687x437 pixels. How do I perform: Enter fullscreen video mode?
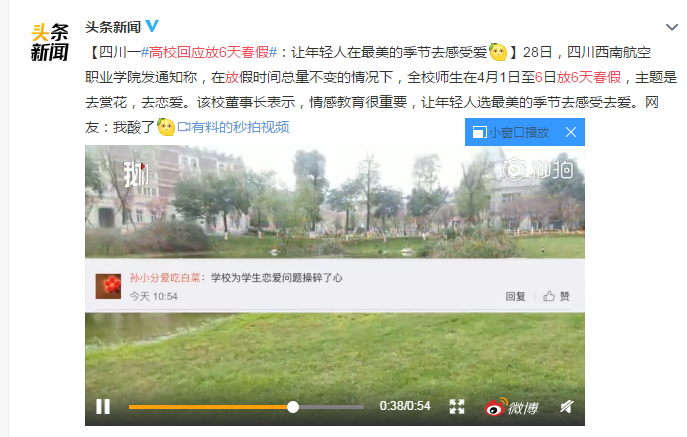[x=457, y=406]
